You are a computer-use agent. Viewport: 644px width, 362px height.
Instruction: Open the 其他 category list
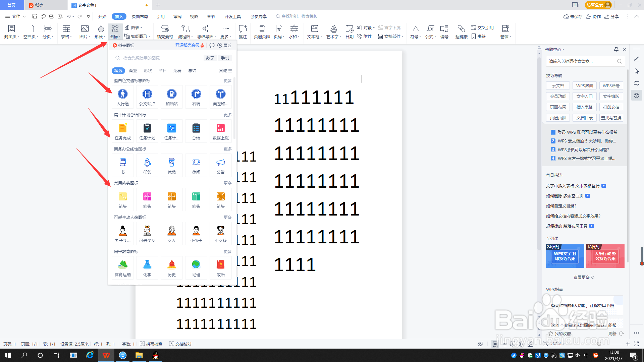pyautogui.click(x=225, y=71)
